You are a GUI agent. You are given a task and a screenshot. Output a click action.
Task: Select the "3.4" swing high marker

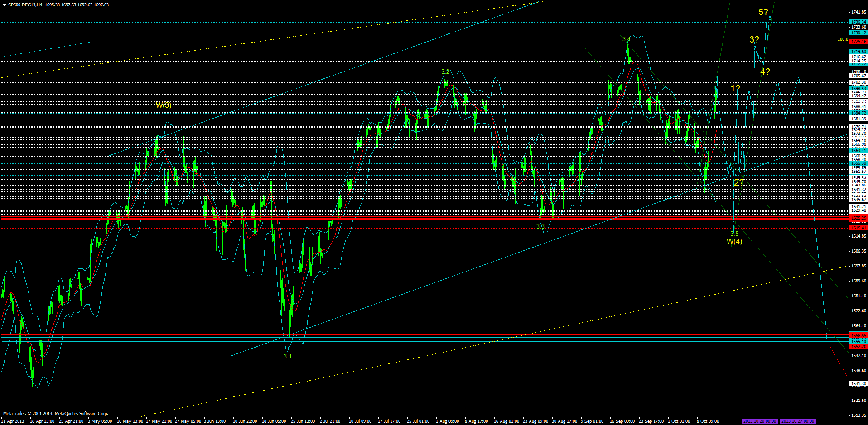pyautogui.click(x=627, y=40)
